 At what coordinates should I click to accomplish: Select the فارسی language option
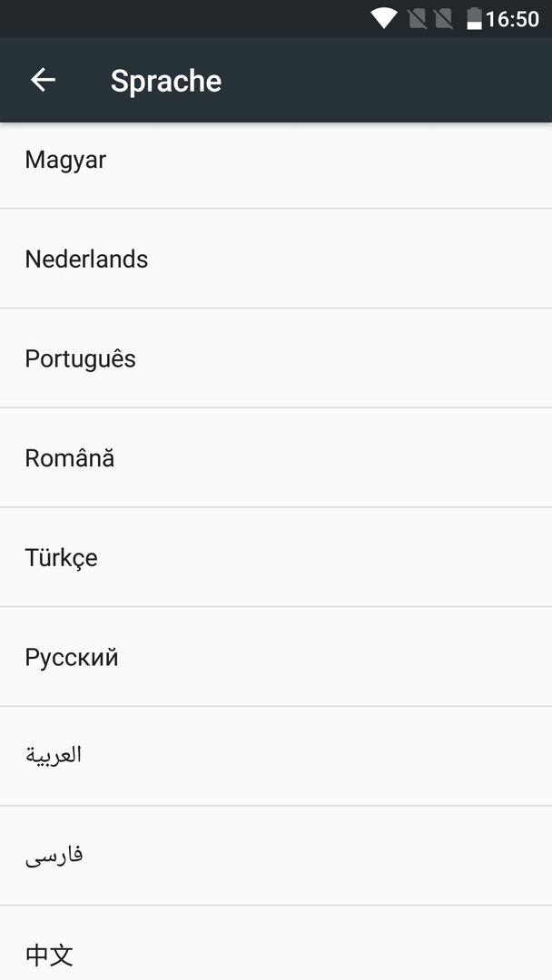276,856
